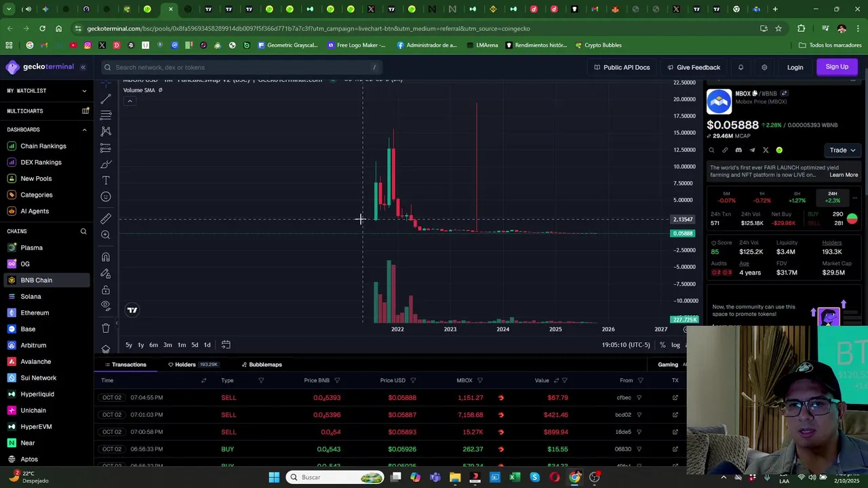Swap MBOX/WBNB pair direction icon
Image resolution: width=868 pixels, height=488 pixels.
tap(784, 94)
